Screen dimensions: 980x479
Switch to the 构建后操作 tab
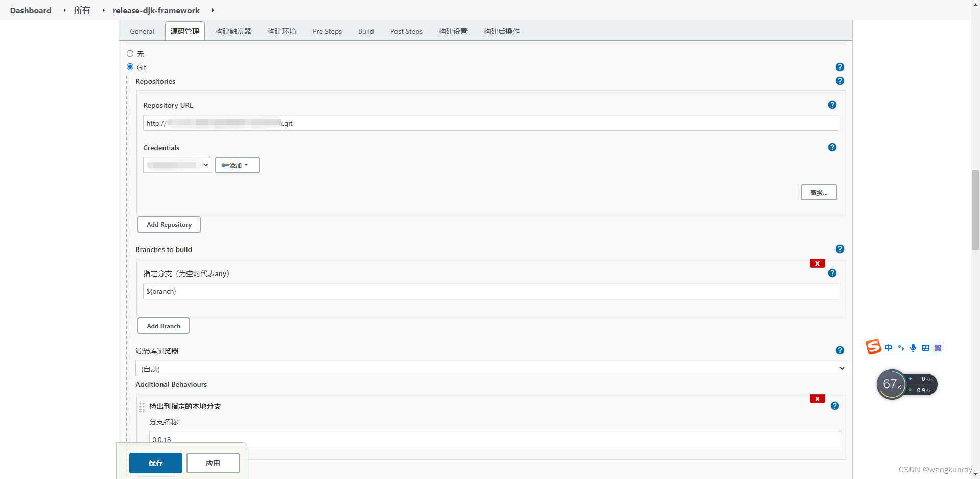click(502, 31)
